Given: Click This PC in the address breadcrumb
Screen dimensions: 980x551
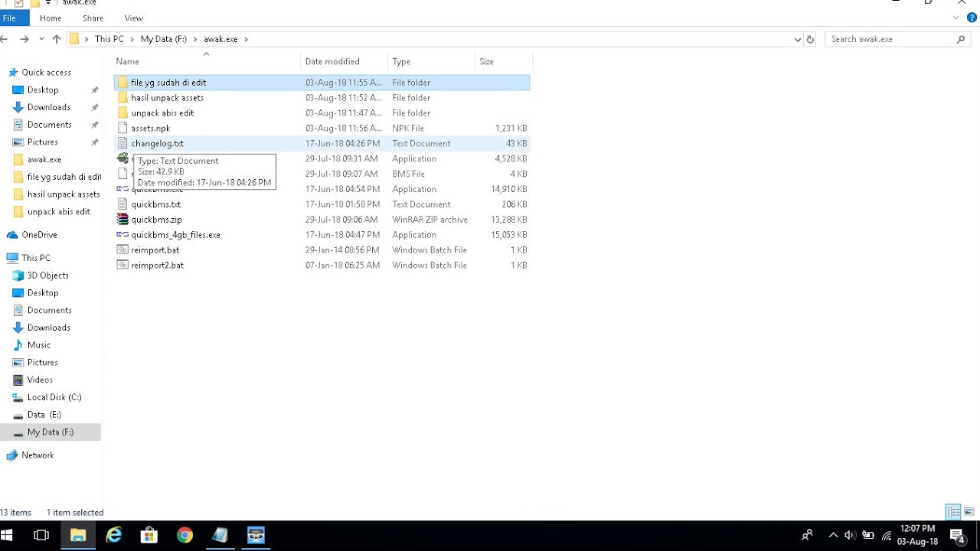Looking at the screenshot, I should click(x=109, y=39).
